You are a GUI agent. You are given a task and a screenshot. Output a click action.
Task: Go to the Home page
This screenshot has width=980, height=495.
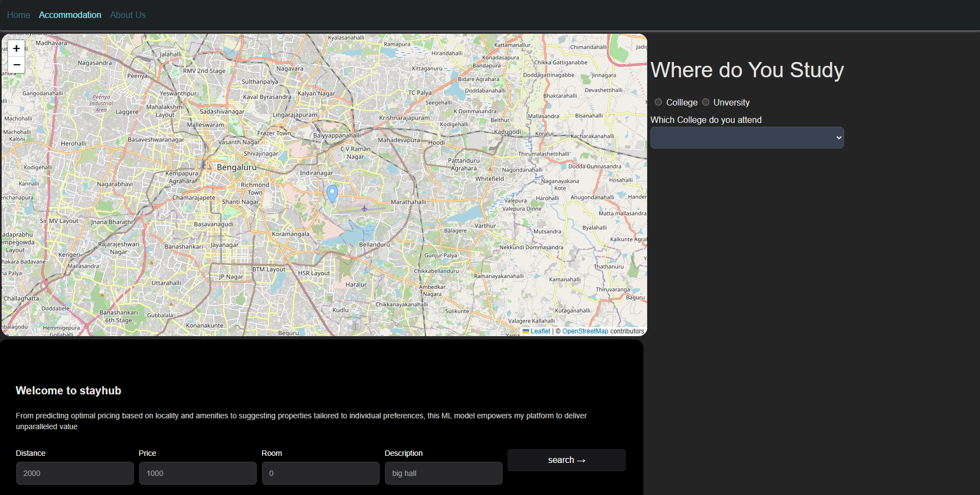click(x=18, y=15)
